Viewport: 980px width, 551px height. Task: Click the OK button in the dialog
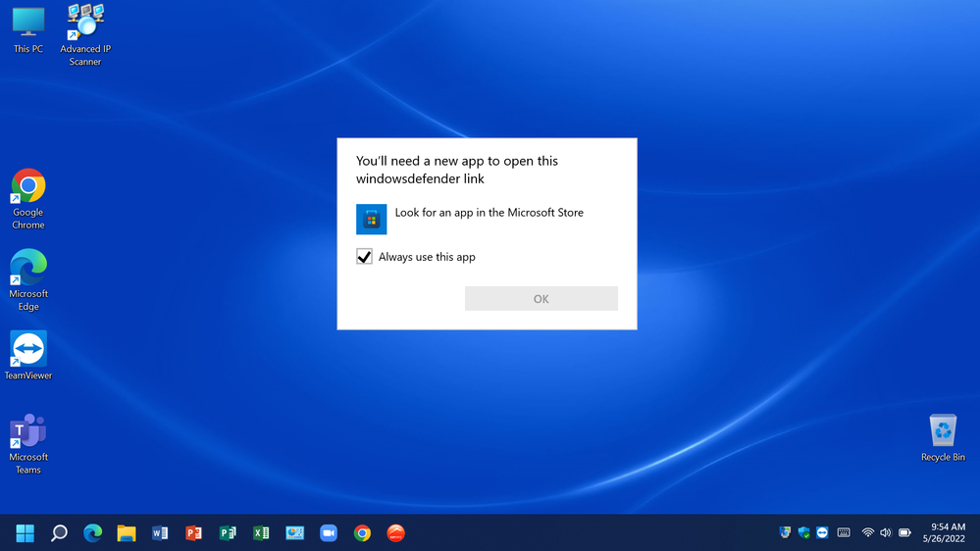point(542,299)
